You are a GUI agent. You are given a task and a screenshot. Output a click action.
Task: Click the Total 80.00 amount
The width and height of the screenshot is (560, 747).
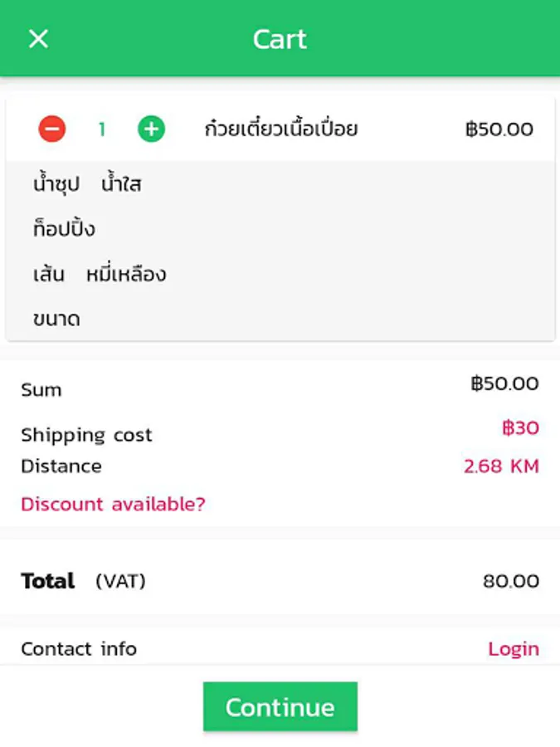511,581
